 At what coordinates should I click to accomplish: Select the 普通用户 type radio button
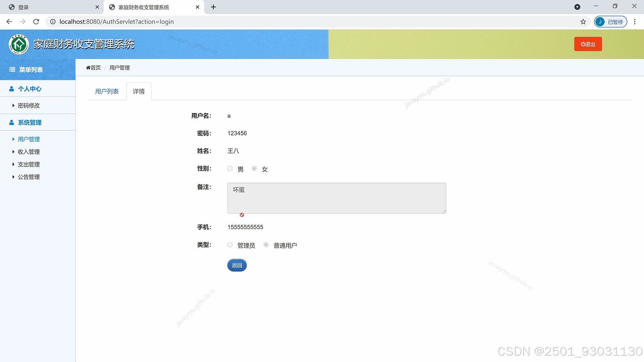click(266, 245)
